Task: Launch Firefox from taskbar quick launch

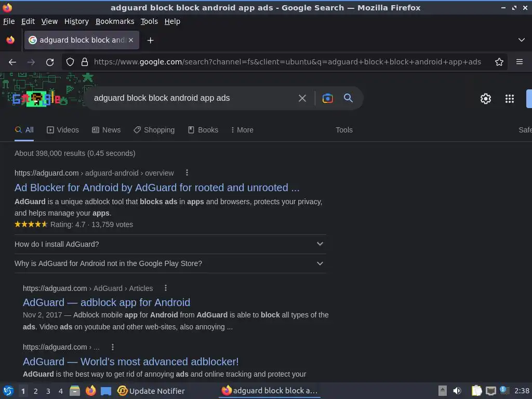Action: point(90,391)
